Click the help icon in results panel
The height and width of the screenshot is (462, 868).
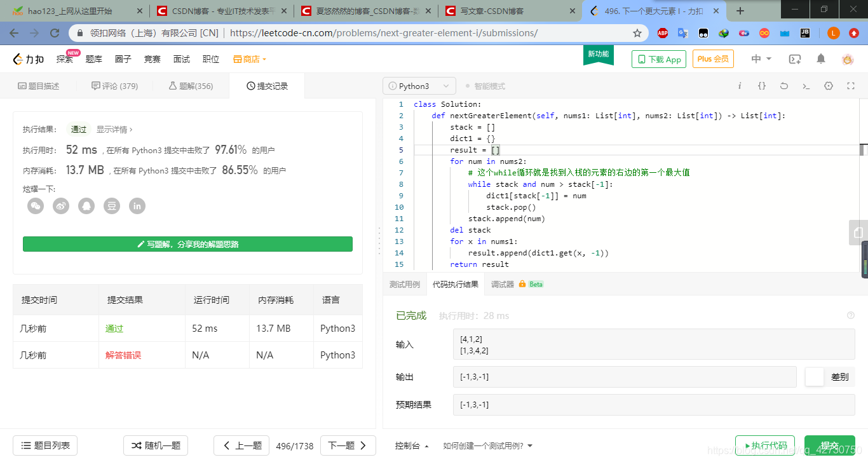click(851, 315)
